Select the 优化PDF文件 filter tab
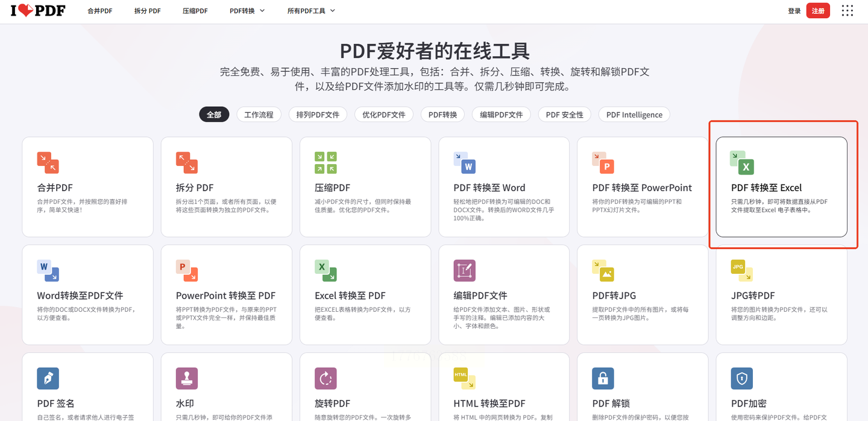 (384, 115)
